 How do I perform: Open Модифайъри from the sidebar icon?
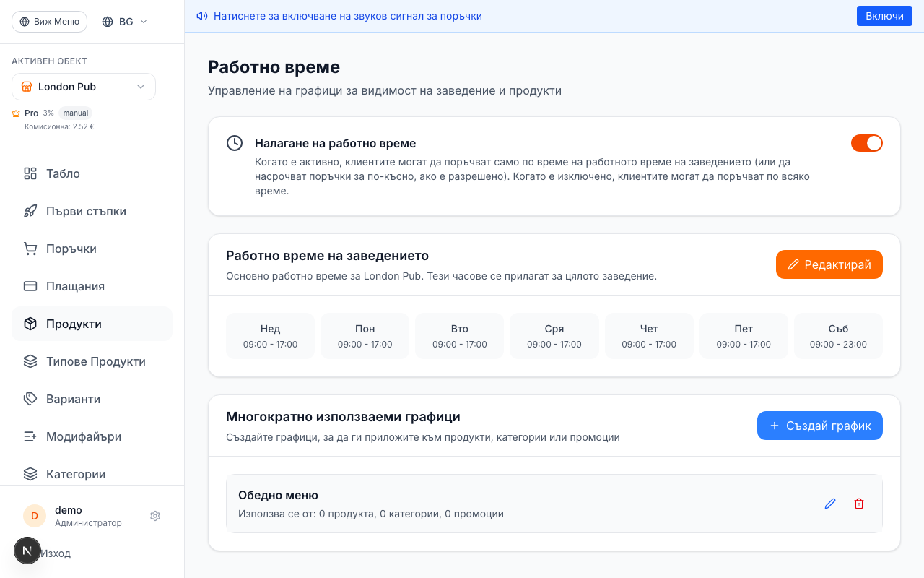(30, 436)
